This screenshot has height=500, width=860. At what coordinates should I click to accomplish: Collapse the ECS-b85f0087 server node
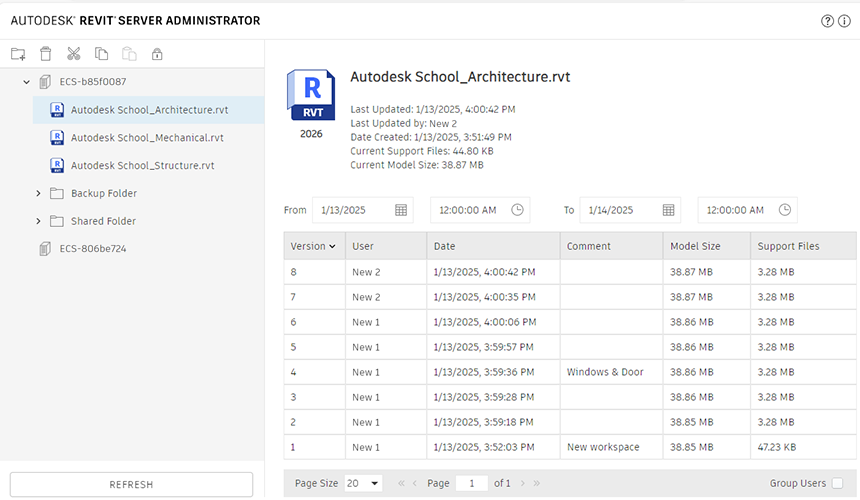[26, 82]
